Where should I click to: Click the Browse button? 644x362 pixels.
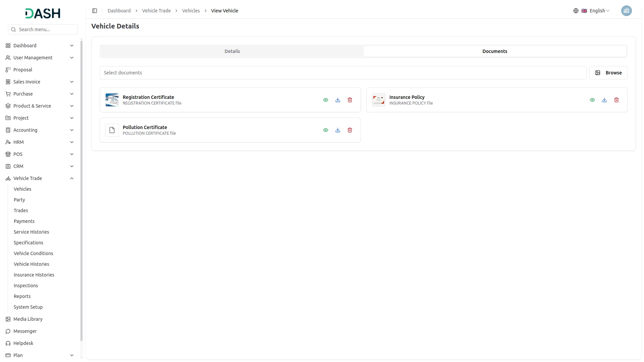click(608, 73)
